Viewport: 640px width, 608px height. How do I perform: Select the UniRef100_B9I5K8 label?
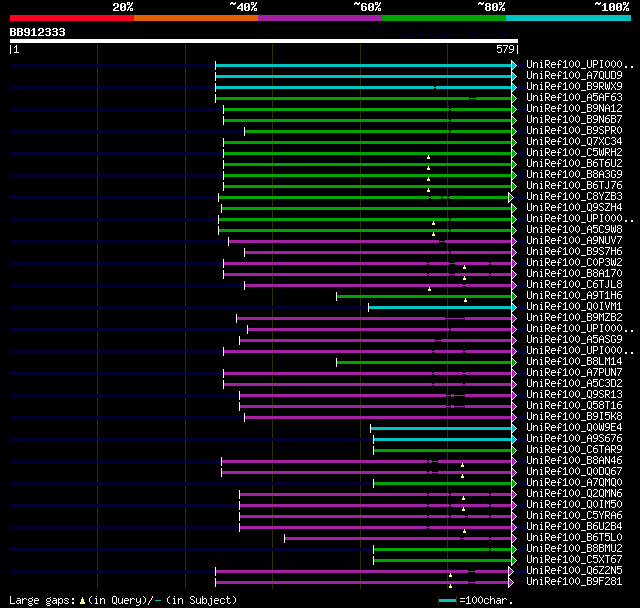574,417
